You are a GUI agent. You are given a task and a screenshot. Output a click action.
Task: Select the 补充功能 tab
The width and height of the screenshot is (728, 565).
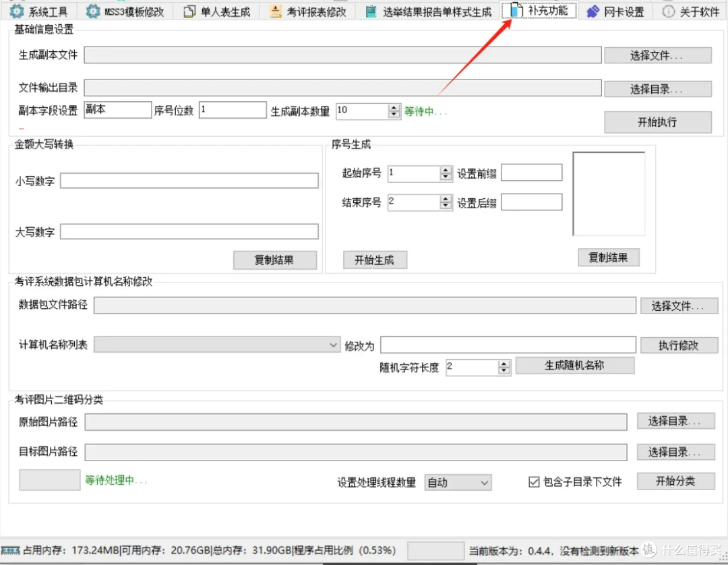click(539, 10)
